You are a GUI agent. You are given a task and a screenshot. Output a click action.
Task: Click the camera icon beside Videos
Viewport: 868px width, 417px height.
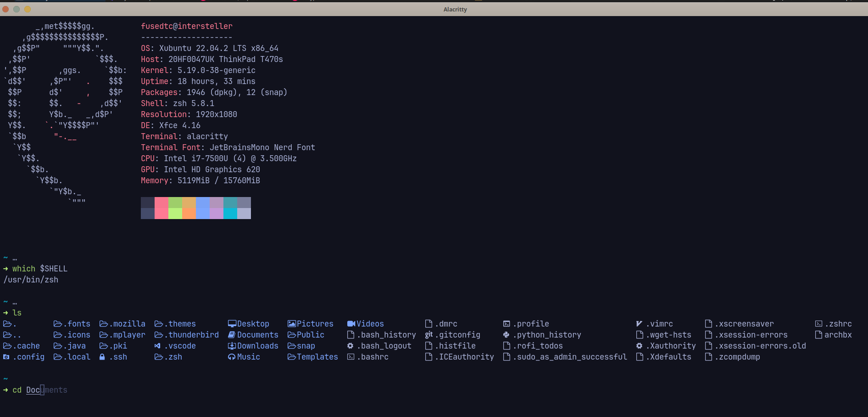click(x=351, y=324)
